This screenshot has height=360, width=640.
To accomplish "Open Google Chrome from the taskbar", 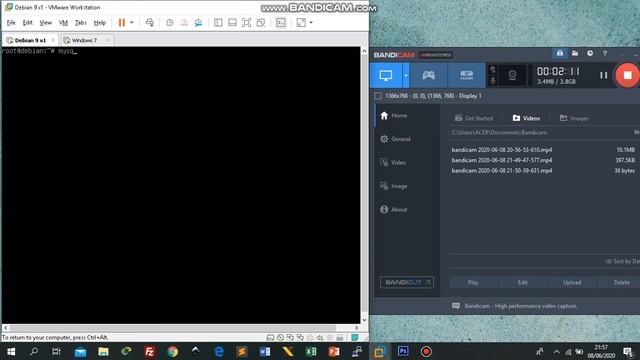I will click(173, 351).
